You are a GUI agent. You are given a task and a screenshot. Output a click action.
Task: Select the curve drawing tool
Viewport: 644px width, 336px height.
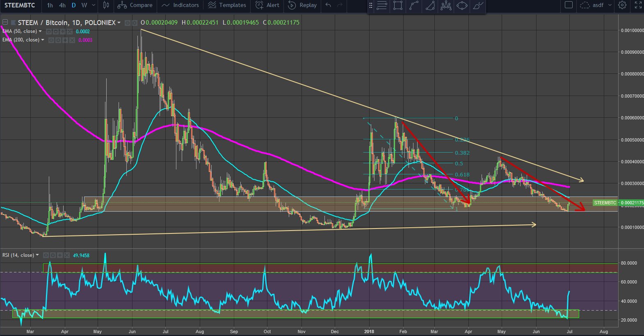pyautogui.click(x=413, y=6)
